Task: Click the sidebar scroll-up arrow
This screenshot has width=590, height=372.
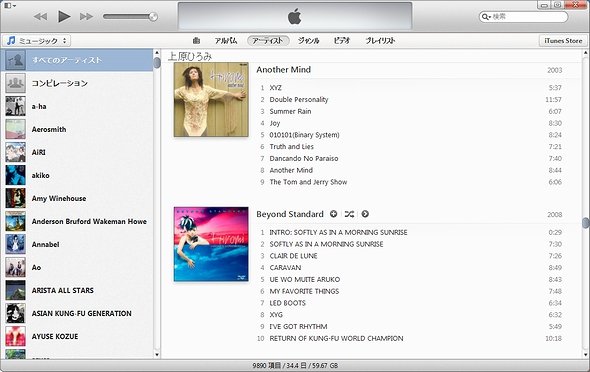Action: [x=157, y=53]
